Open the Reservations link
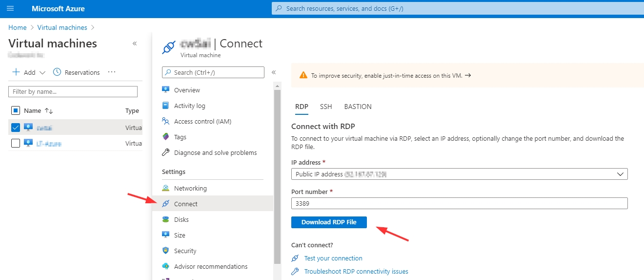The width and height of the screenshot is (644, 280). [82, 72]
